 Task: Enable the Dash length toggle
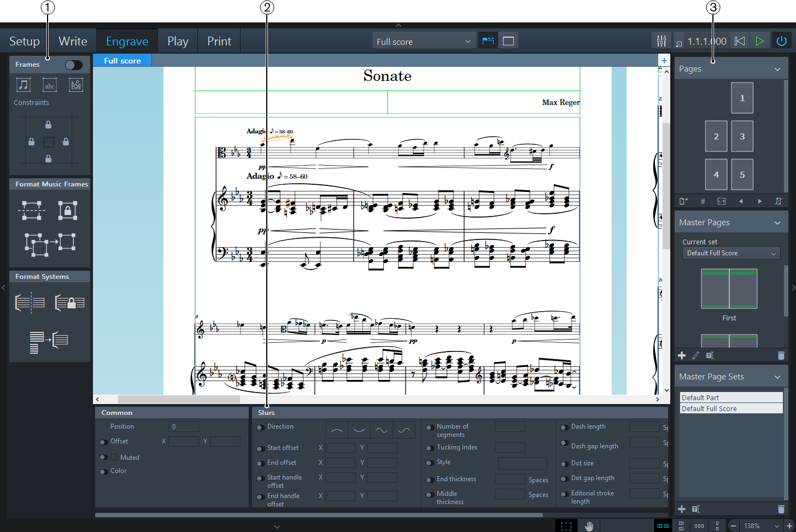pyautogui.click(x=564, y=428)
